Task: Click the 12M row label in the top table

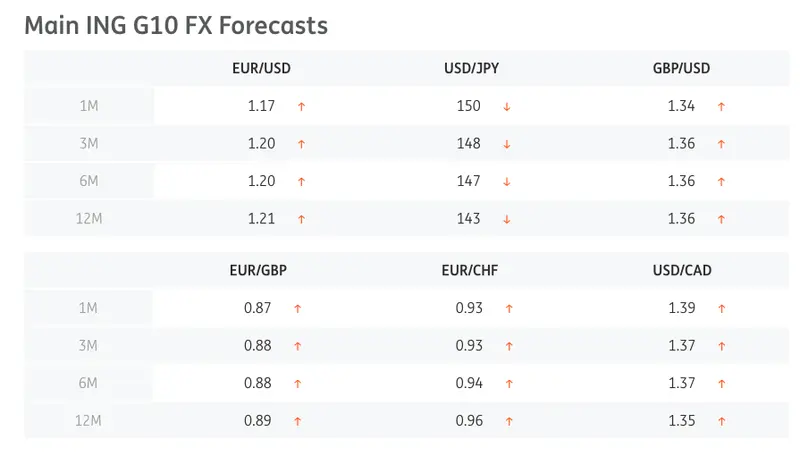Action: 89,219
